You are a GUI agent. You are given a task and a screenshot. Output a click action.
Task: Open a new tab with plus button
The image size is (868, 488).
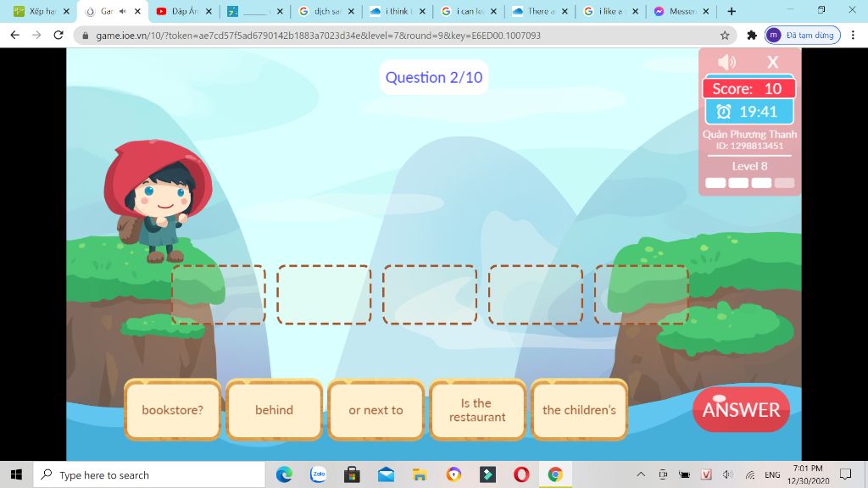pyautogui.click(x=732, y=11)
